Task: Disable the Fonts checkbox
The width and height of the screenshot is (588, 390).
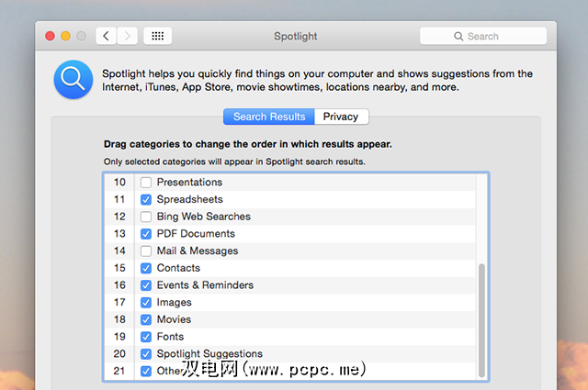Action: tap(146, 337)
